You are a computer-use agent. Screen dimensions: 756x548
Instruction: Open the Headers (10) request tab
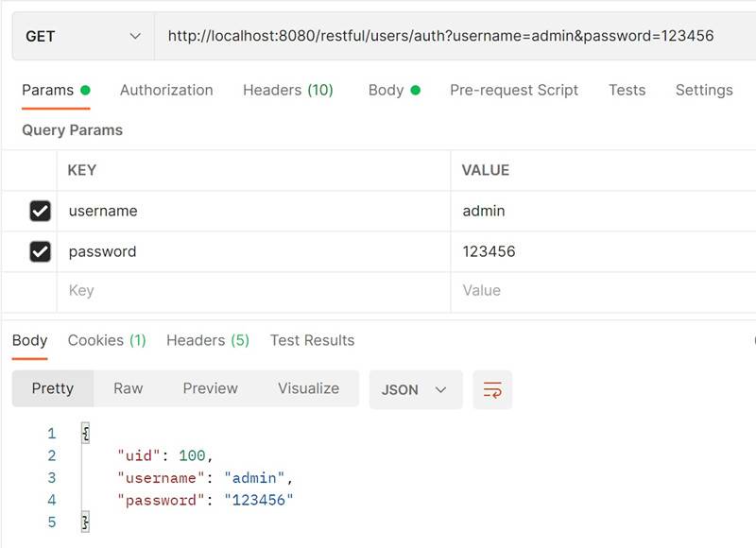point(287,90)
